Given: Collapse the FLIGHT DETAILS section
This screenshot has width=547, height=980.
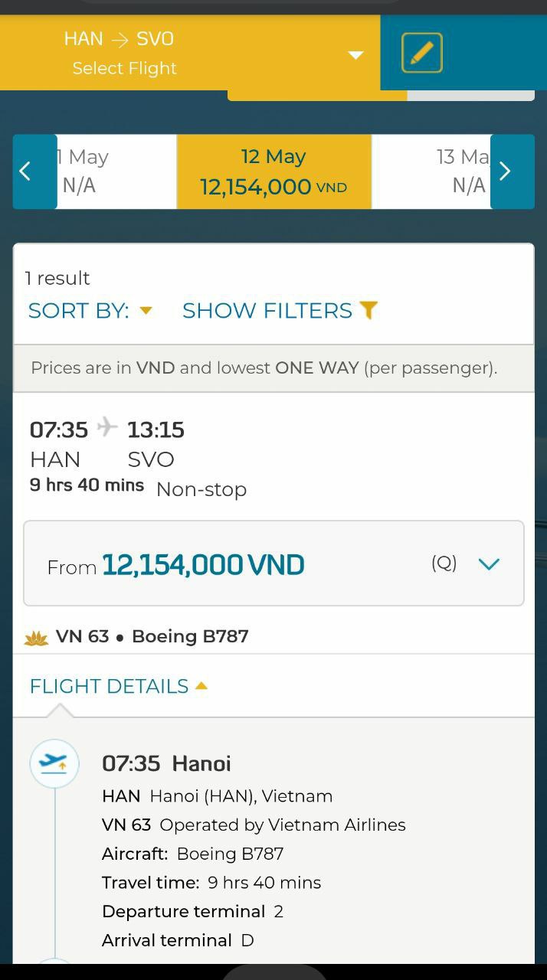Looking at the screenshot, I should point(118,686).
